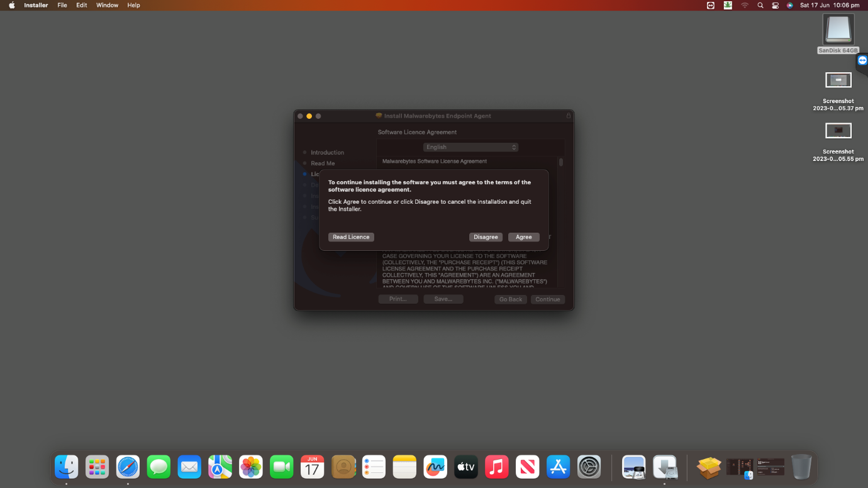Screen dimensions: 868x488
Task: Click the Installer disk icon in the dock
Action: 664,467
